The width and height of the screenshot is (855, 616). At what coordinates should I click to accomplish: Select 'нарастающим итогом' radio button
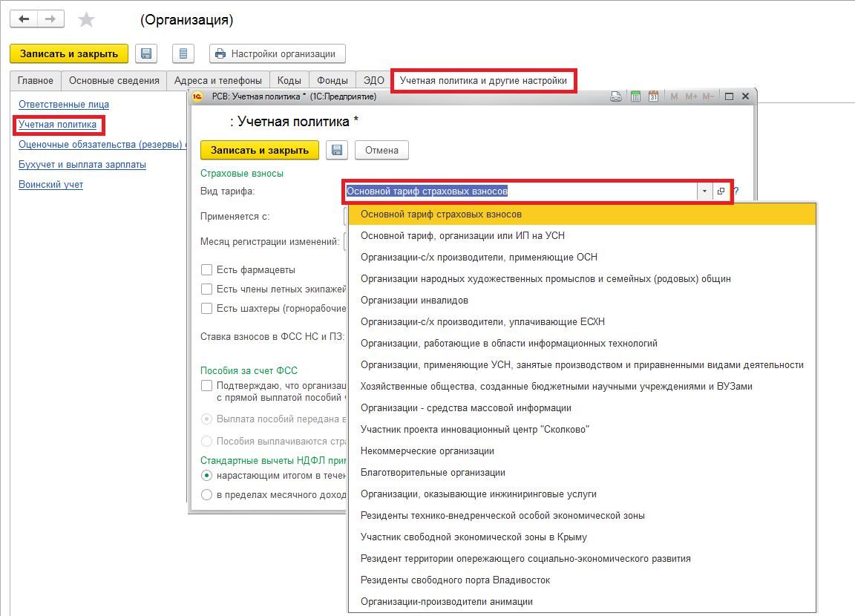pos(207,475)
